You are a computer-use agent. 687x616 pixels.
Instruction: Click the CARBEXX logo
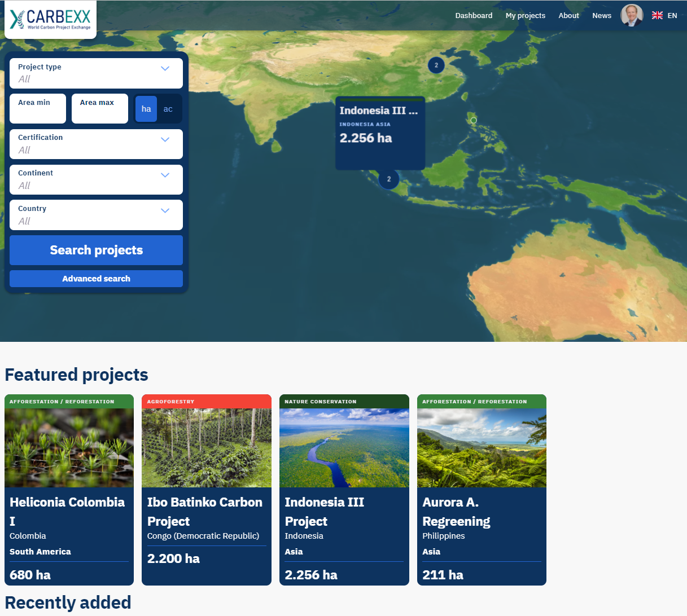[x=50, y=19]
